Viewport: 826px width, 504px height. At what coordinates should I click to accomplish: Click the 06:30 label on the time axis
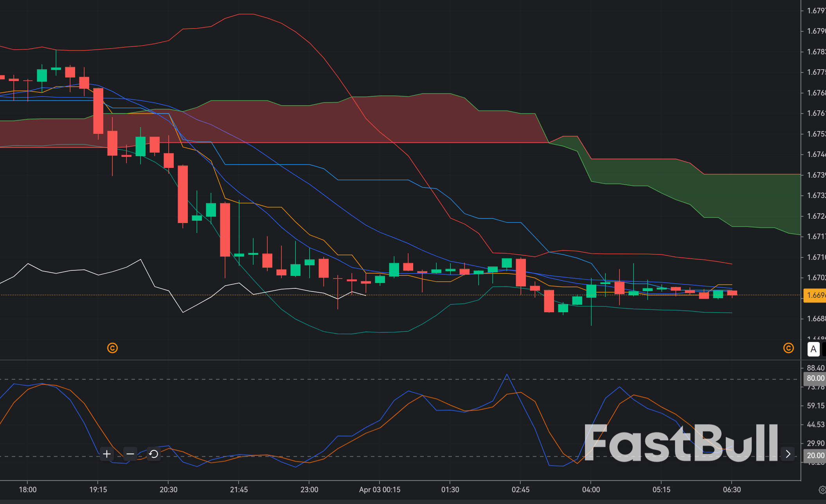(732, 489)
